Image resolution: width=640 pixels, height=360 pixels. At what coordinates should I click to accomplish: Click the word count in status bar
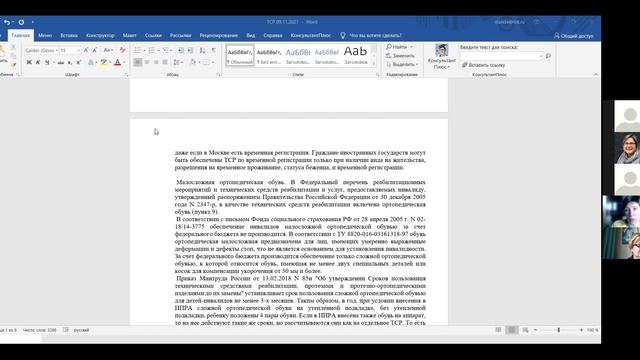pos(40,330)
